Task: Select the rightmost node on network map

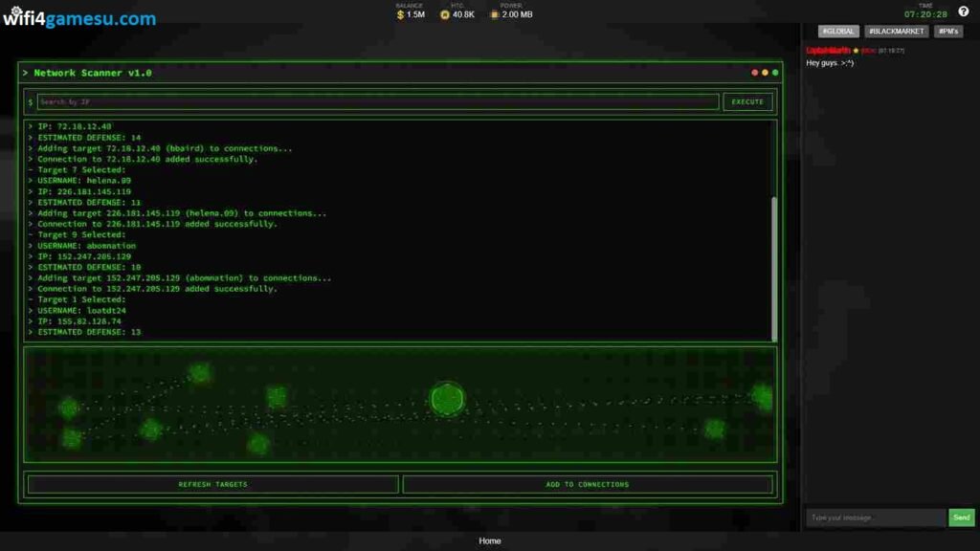Action: point(762,396)
